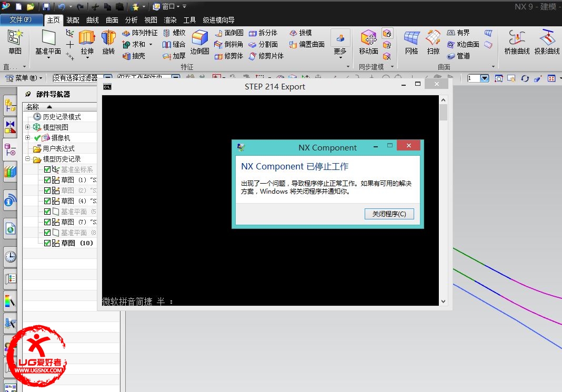Open the 文件(F) file menu
The image size is (562, 392).
click(21, 19)
